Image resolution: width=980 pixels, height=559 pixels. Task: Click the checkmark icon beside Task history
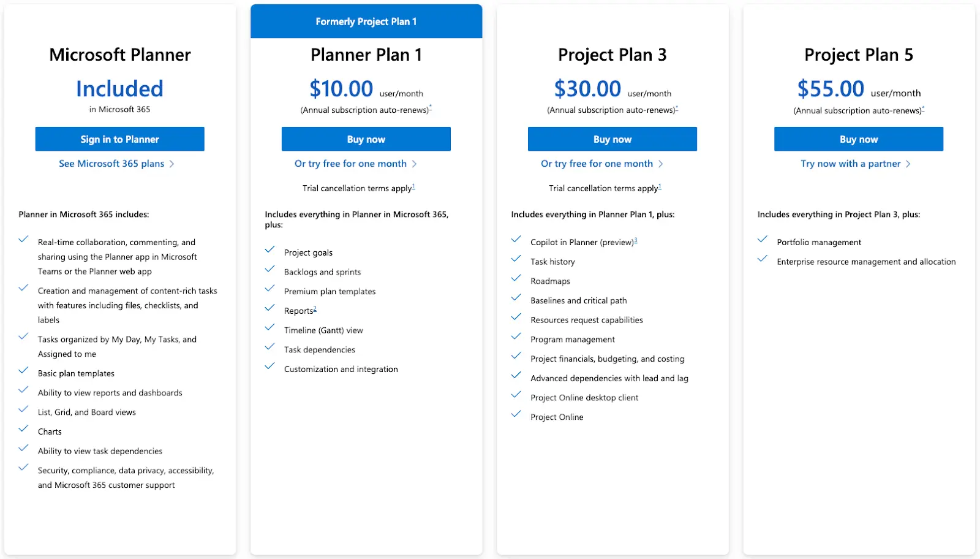[516, 259]
